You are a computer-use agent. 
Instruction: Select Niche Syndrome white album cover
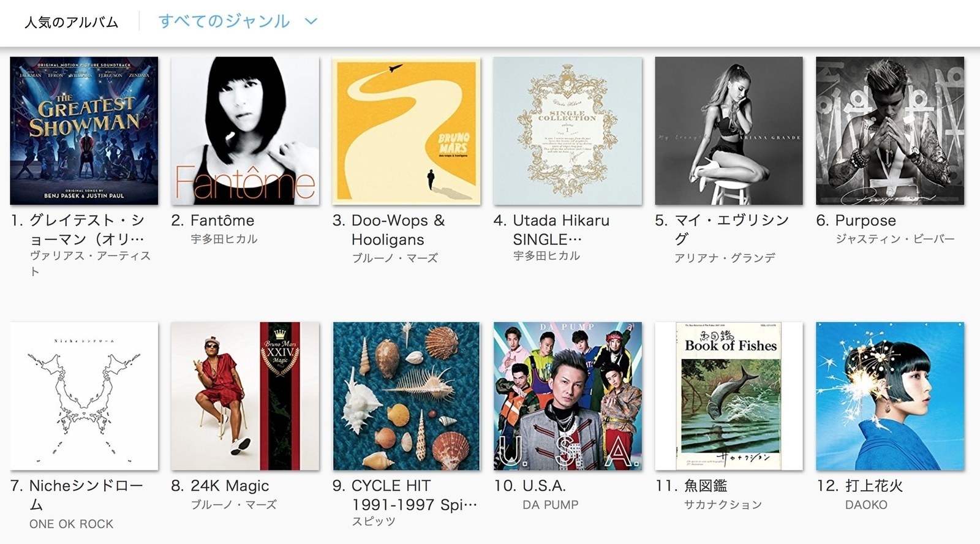coord(84,396)
